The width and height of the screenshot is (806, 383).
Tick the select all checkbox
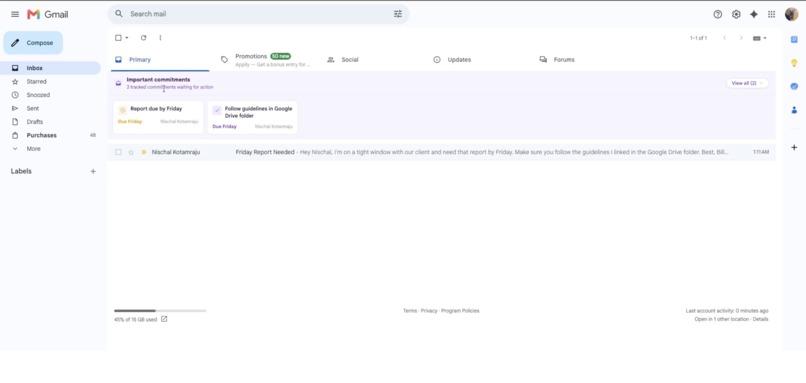[x=118, y=38]
